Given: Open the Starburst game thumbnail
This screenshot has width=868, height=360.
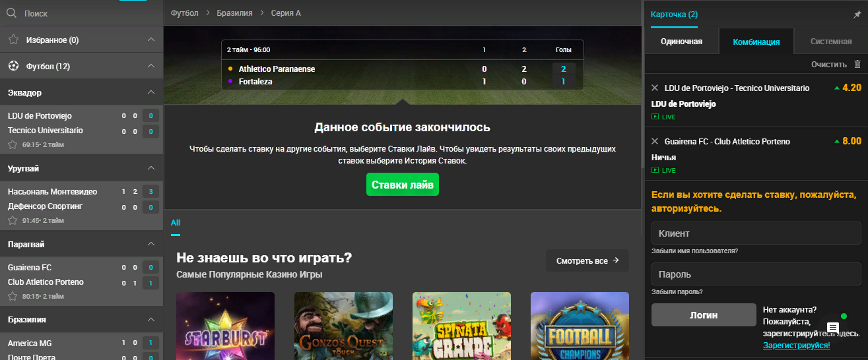Looking at the screenshot, I should pos(226,326).
